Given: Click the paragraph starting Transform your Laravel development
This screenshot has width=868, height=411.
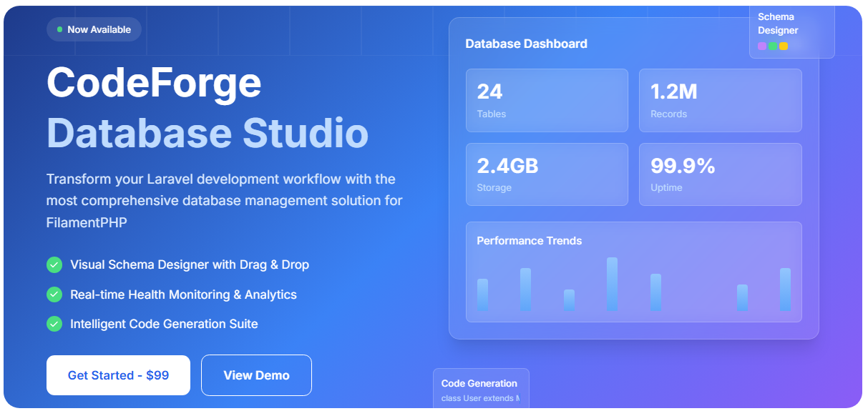Looking at the screenshot, I should (225, 201).
